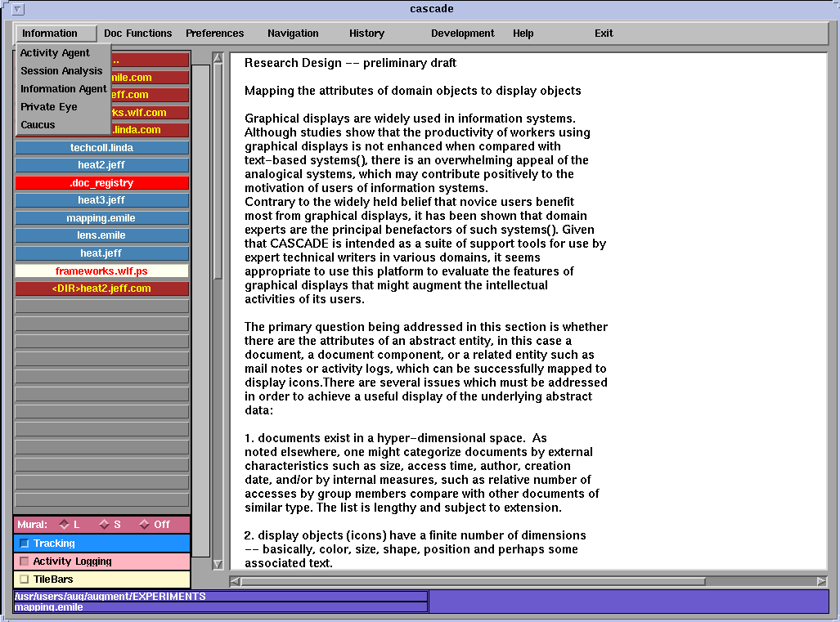Screen dimensions: 840x622
Task: Open the Navigation menu
Action: pos(293,34)
